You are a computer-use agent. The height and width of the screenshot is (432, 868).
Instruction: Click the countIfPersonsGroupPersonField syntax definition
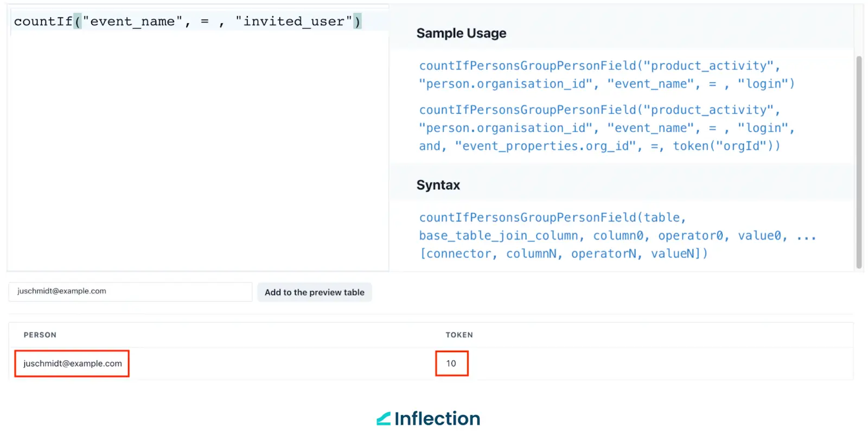point(617,236)
